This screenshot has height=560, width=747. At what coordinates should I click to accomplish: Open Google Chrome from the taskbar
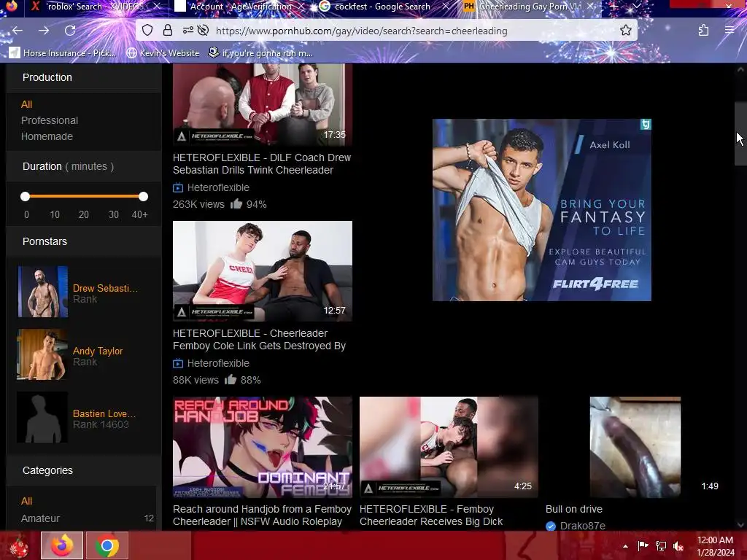pos(107,545)
